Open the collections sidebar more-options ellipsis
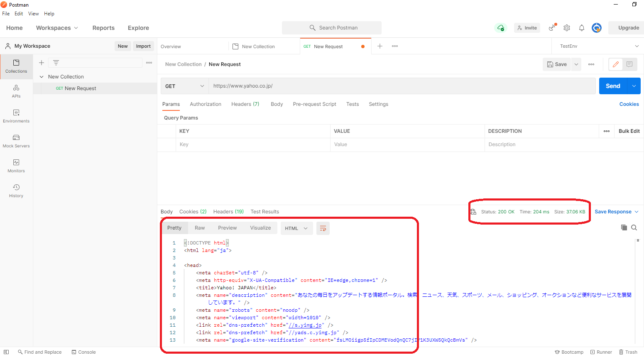The height and width of the screenshot is (357, 644). tap(149, 63)
